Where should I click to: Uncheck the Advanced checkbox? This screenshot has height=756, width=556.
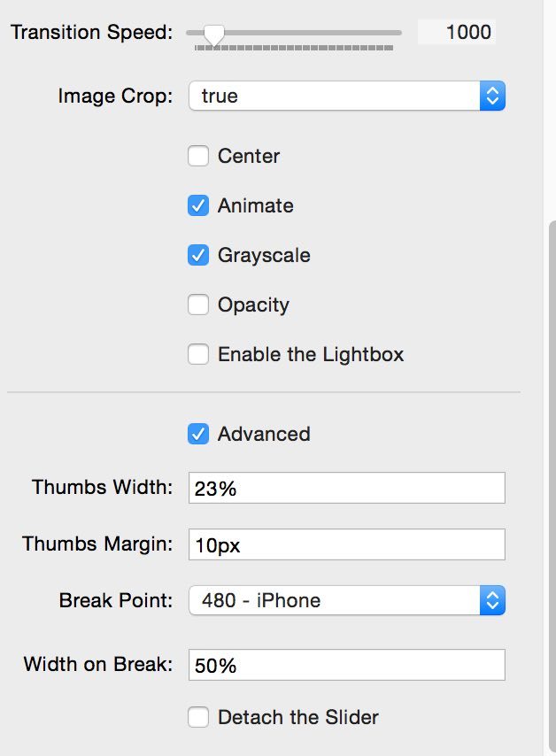tap(198, 435)
